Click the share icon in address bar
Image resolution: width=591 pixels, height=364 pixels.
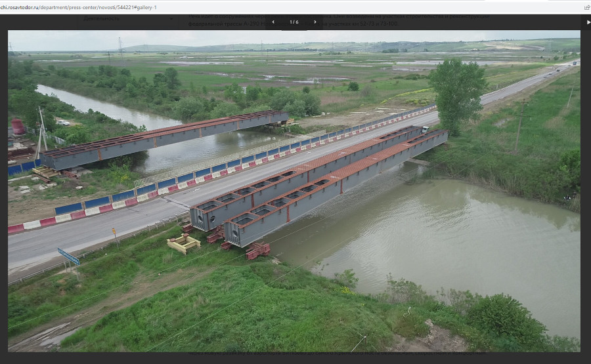(x=586, y=7)
